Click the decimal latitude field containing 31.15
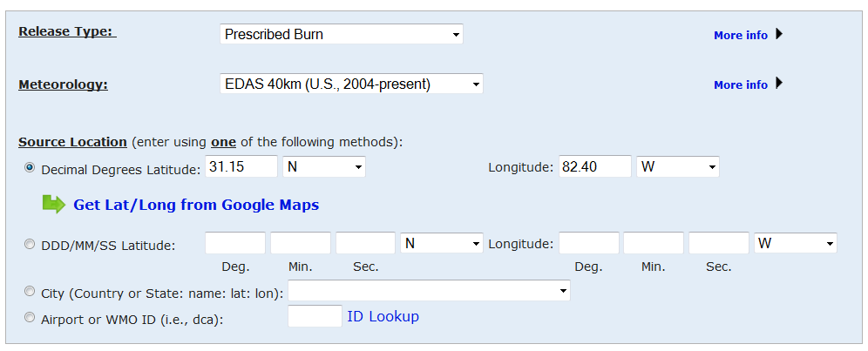 coord(242,166)
